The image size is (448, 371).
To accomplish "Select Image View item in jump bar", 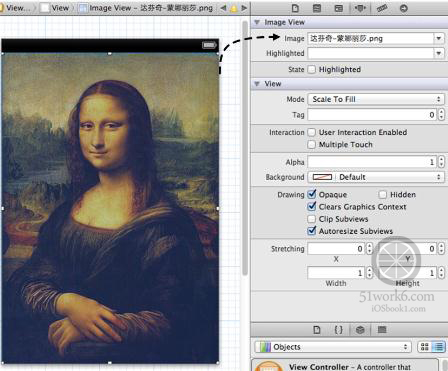I will point(146,8).
